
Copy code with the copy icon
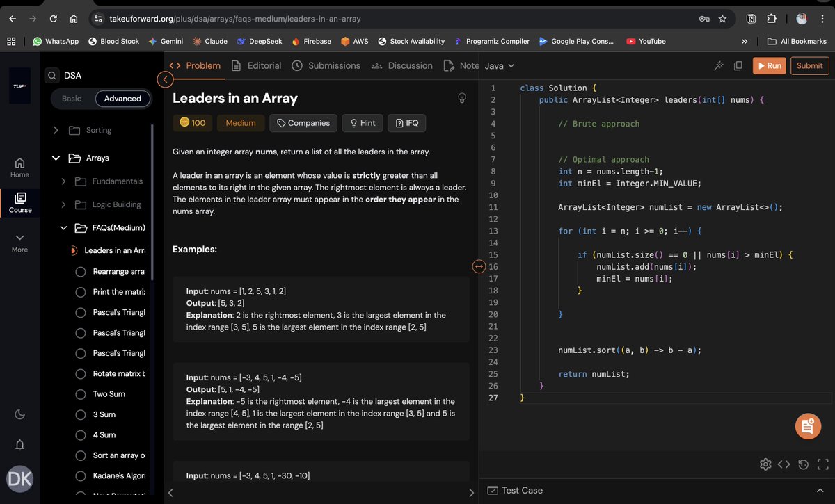pyautogui.click(x=738, y=65)
